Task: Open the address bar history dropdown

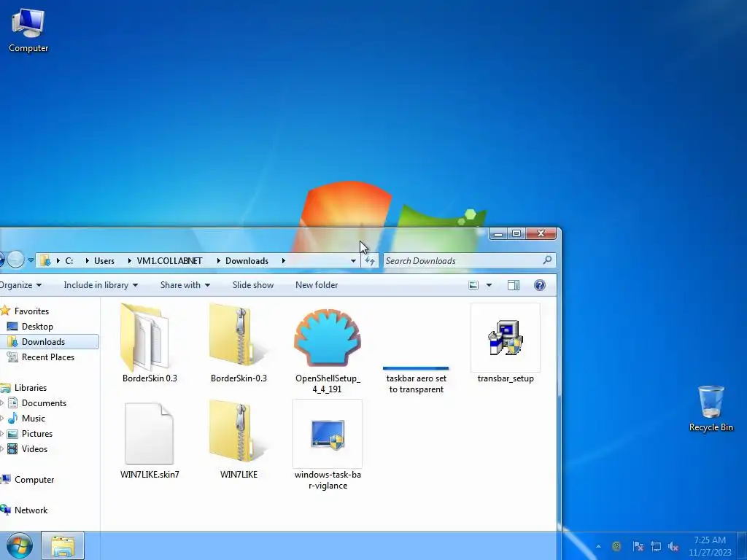Action: (353, 260)
